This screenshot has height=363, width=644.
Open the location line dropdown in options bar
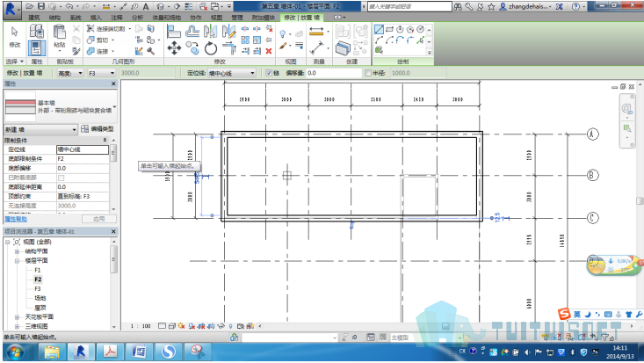[x=232, y=73]
